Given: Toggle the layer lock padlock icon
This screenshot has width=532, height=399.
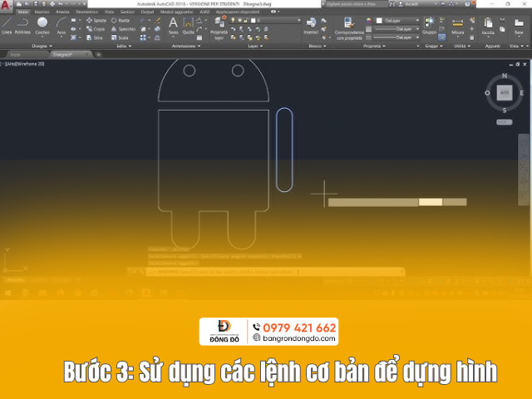Looking at the screenshot, I should (245, 20).
